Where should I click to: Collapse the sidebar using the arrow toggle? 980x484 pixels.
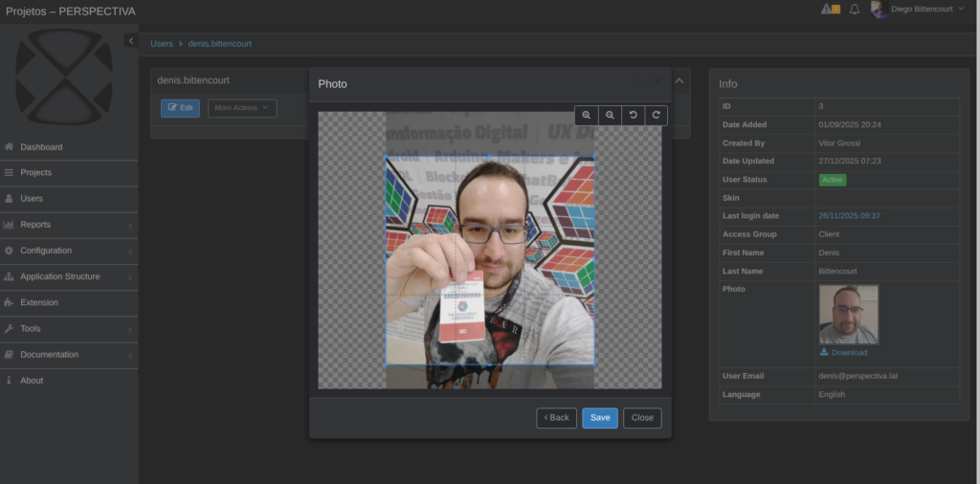(131, 40)
